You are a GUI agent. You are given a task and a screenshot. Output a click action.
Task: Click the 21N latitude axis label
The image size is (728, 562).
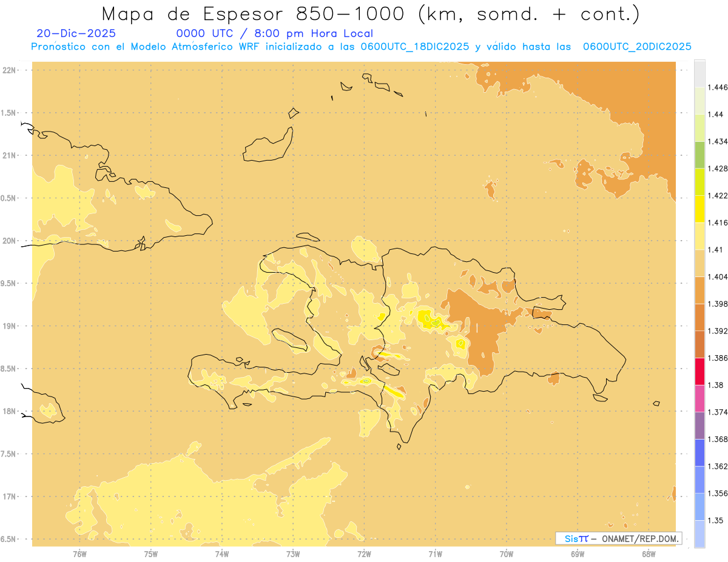pyautogui.click(x=10, y=156)
